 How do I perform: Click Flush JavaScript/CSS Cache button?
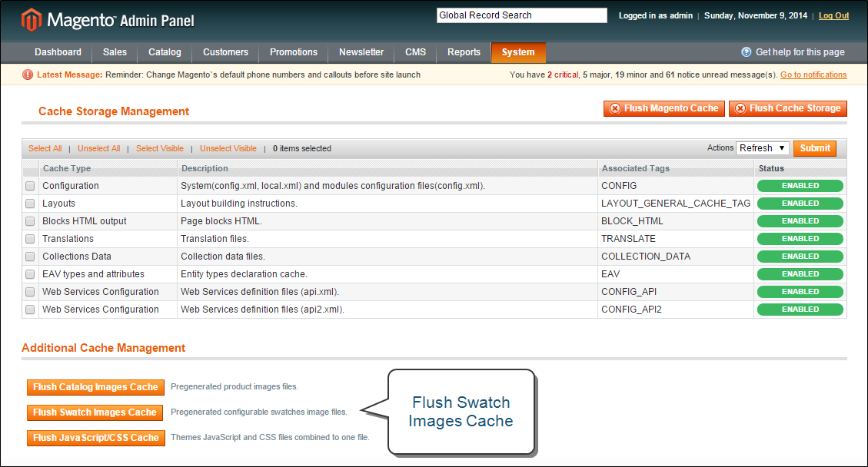click(96, 438)
